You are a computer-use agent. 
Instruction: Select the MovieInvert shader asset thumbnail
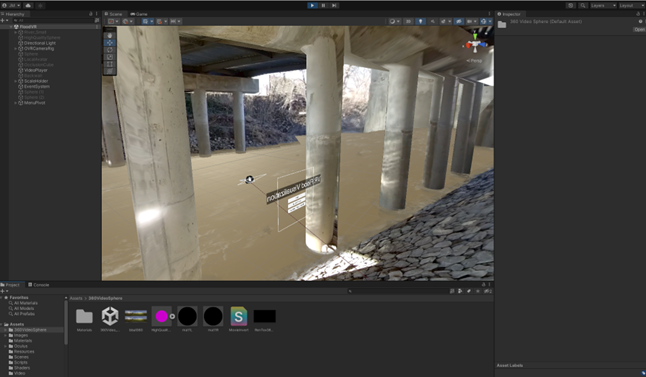(x=239, y=316)
